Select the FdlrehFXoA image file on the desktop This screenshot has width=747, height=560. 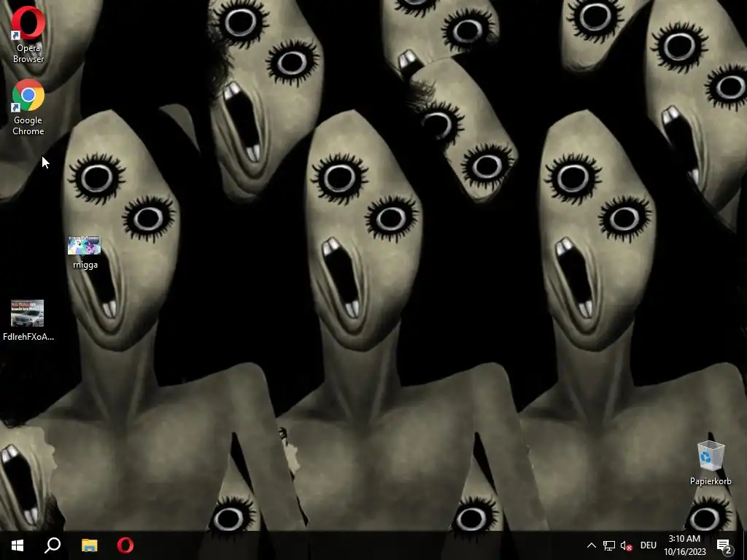(x=28, y=320)
